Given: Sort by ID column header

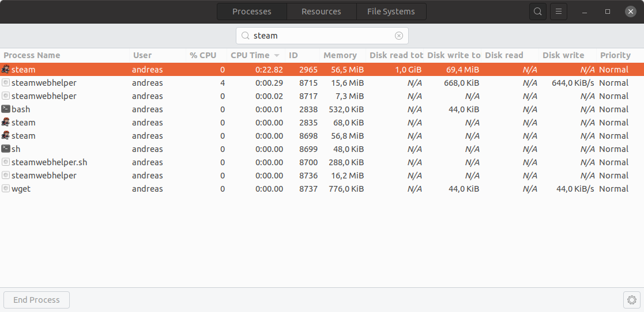Looking at the screenshot, I should 302,55.
